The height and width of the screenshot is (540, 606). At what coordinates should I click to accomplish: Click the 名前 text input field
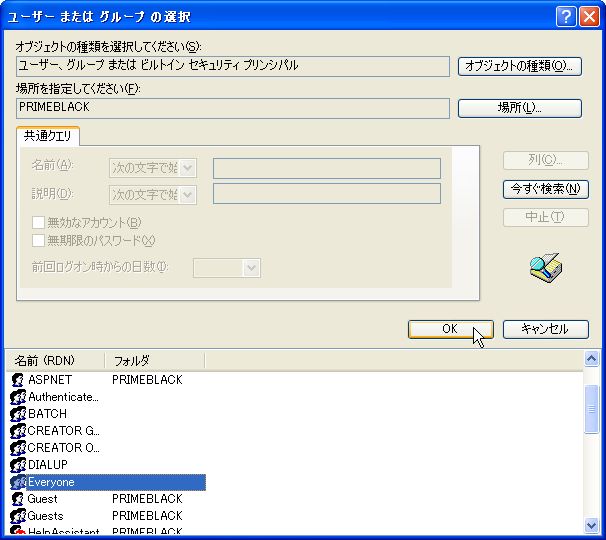coord(327,168)
